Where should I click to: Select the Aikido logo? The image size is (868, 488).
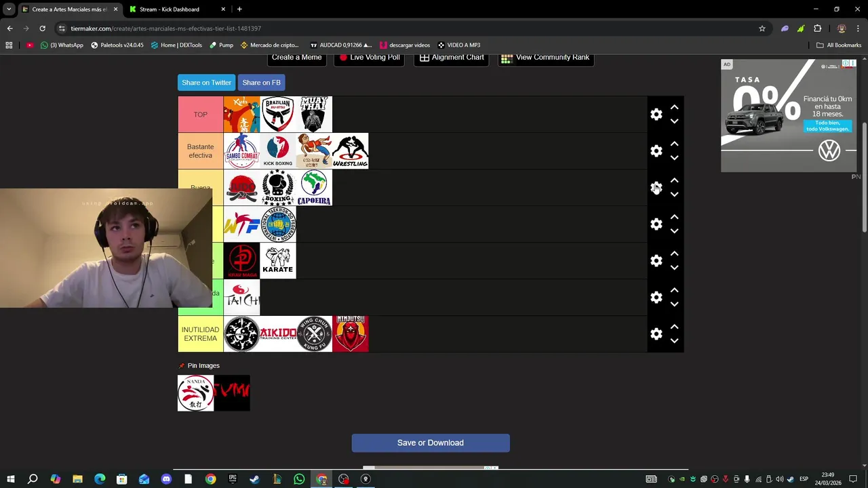click(278, 334)
